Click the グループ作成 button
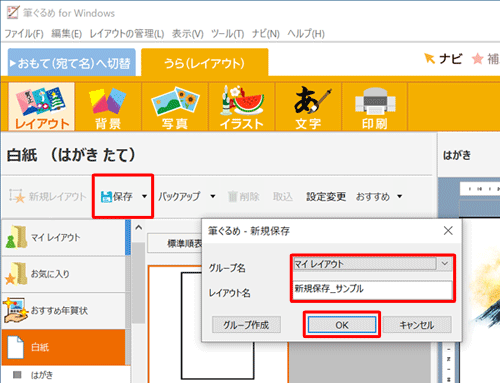The image size is (500, 383). pyautogui.click(x=246, y=325)
